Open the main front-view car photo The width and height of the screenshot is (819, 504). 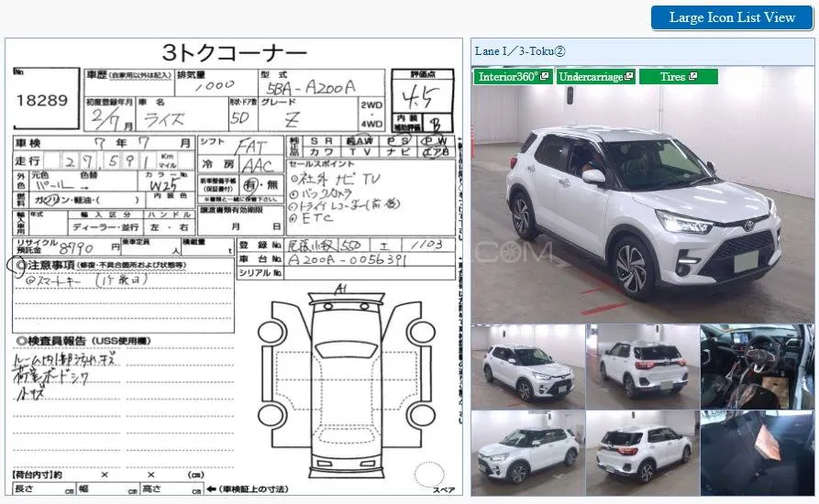(643, 194)
